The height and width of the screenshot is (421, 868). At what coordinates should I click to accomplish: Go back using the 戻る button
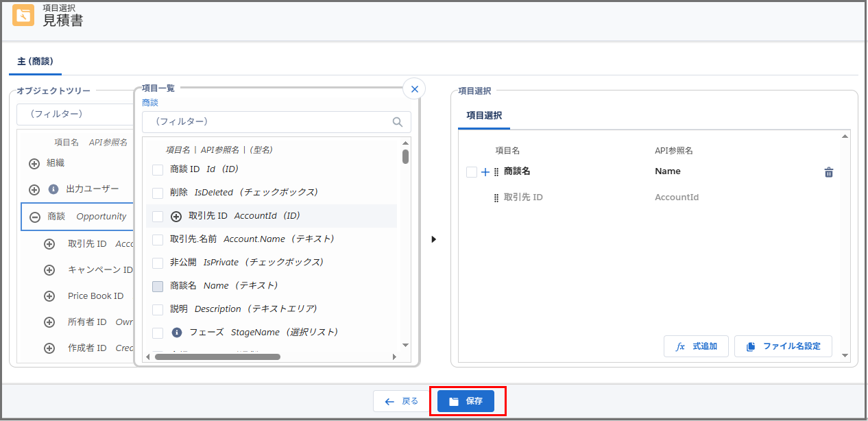pyautogui.click(x=401, y=401)
